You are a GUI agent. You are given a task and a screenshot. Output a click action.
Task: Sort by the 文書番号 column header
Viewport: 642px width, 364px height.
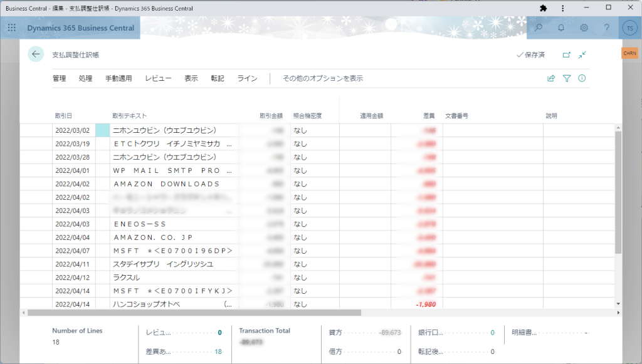[456, 116]
